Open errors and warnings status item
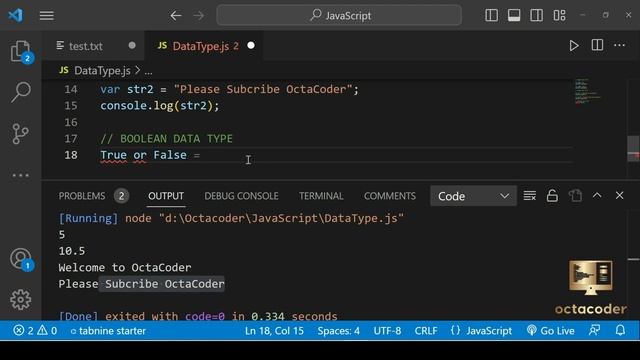640x360 pixels. [x=35, y=331]
